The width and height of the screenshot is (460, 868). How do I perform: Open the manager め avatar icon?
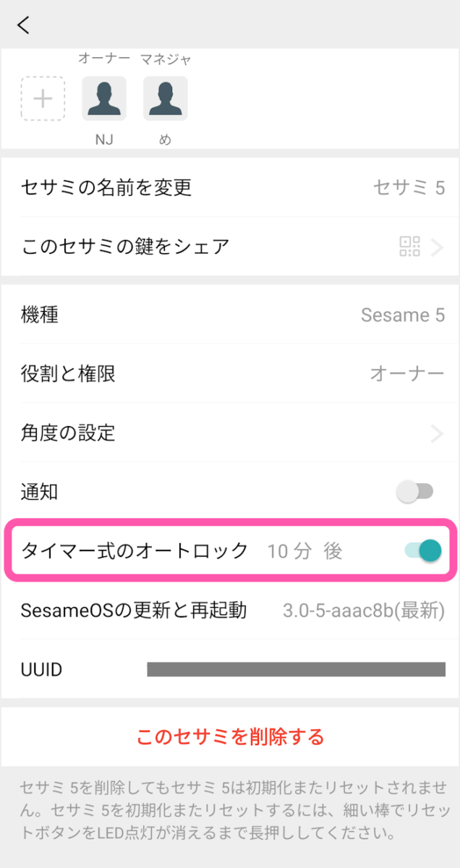(165, 98)
